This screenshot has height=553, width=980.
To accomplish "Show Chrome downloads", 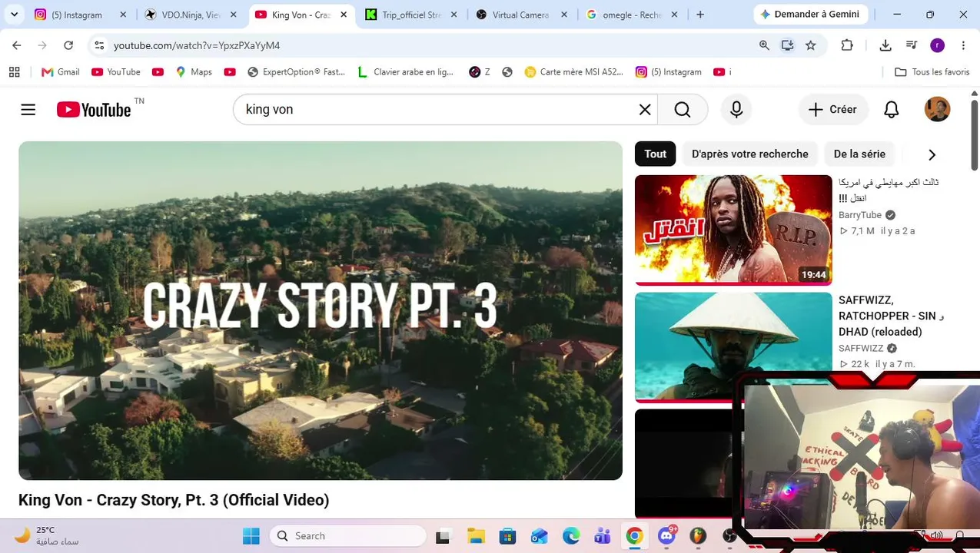I will (885, 45).
